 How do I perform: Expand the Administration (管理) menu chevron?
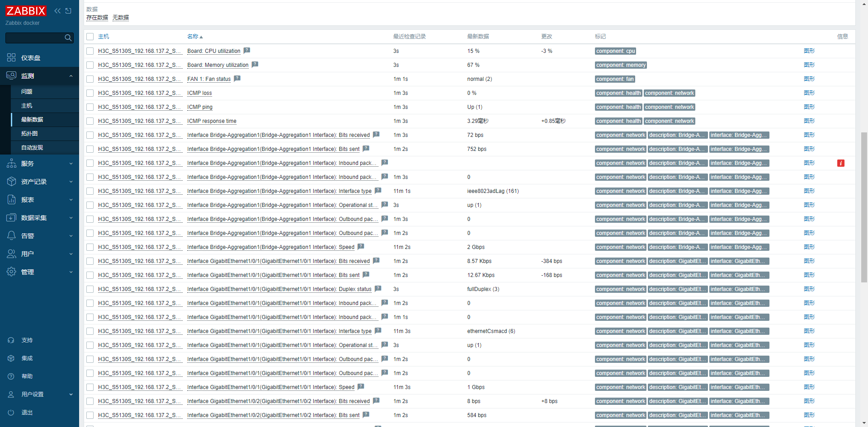(71, 272)
